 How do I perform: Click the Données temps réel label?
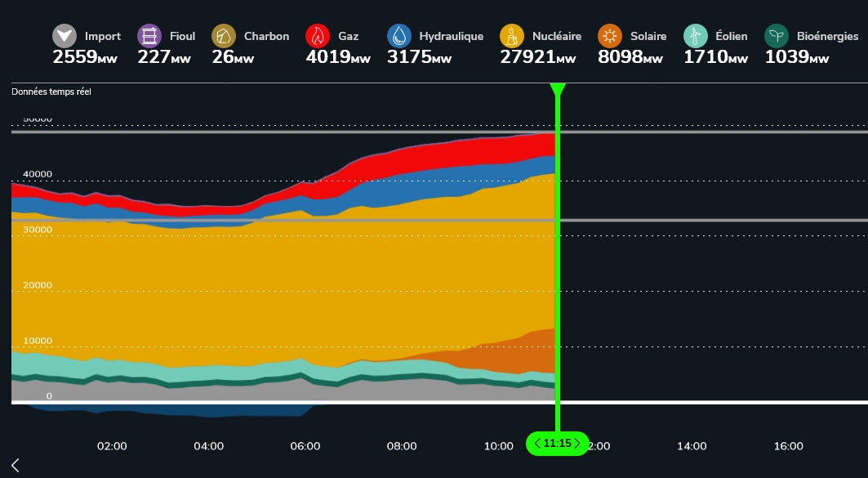point(51,92)
